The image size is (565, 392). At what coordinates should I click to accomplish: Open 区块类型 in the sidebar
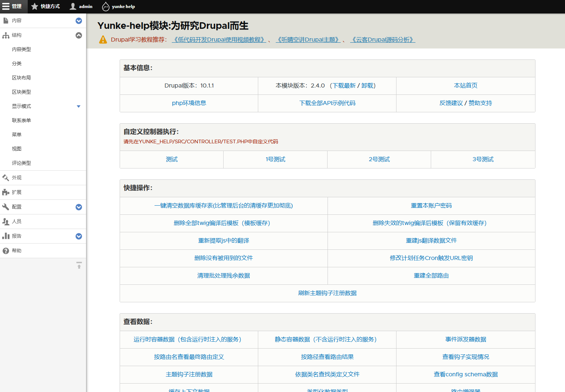coord(22,92)
